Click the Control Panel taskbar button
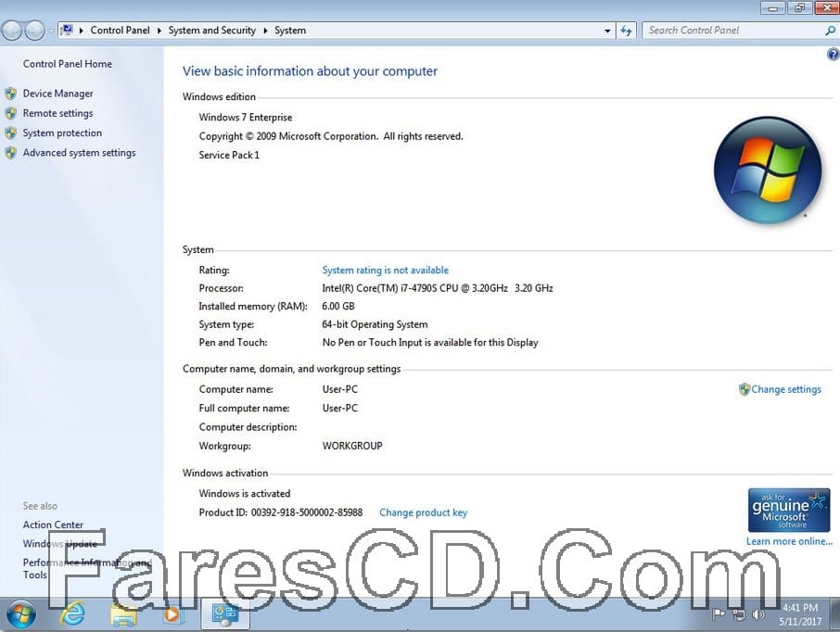 (x=225, y=613)
